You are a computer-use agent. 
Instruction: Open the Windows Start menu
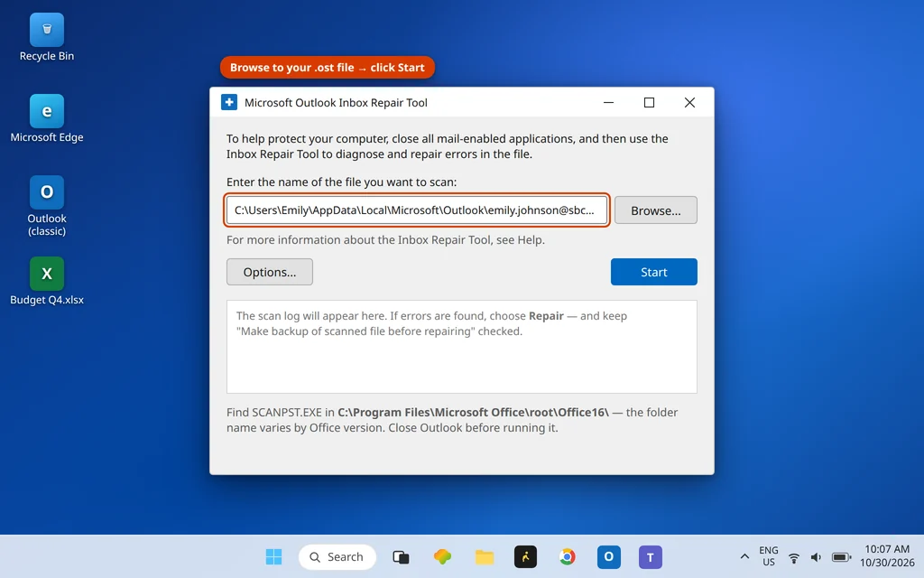point(273,556)
